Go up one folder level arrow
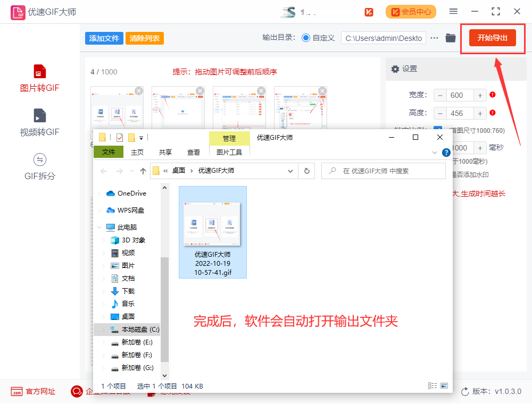The height and width of the screenshot is (404, 532). point(143,171)
